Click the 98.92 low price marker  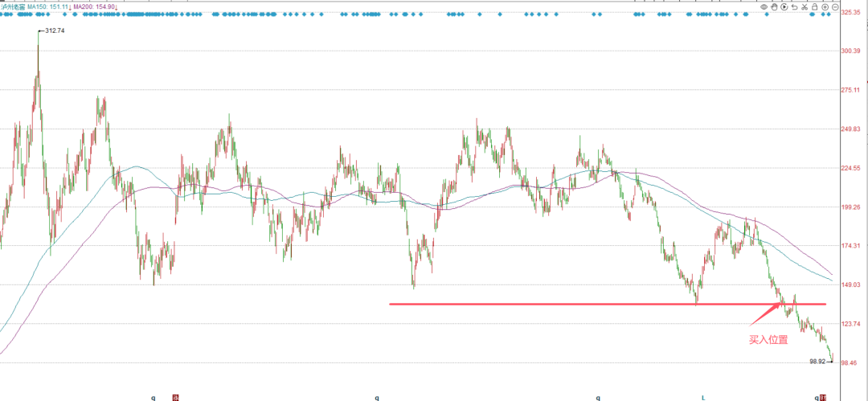pyautogui.click(x=817, y=361)
